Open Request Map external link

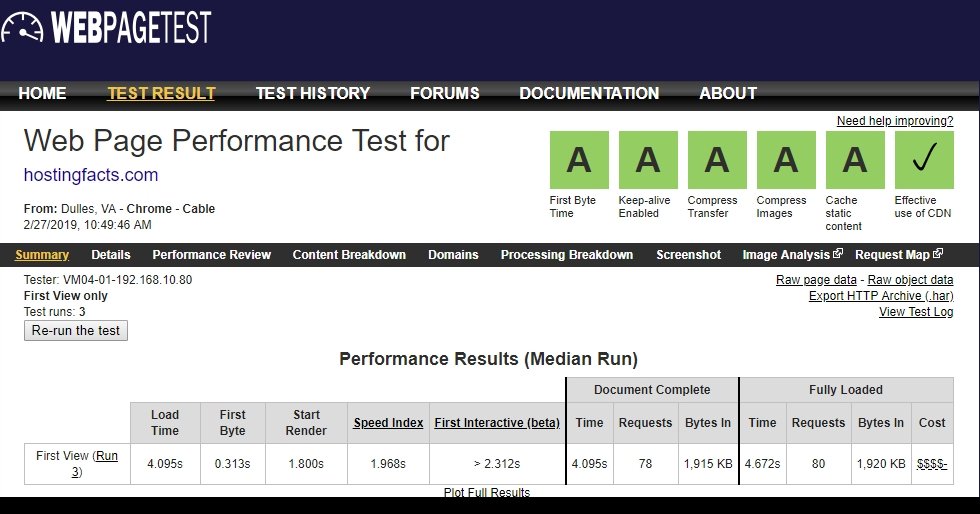tap(899, 254)
